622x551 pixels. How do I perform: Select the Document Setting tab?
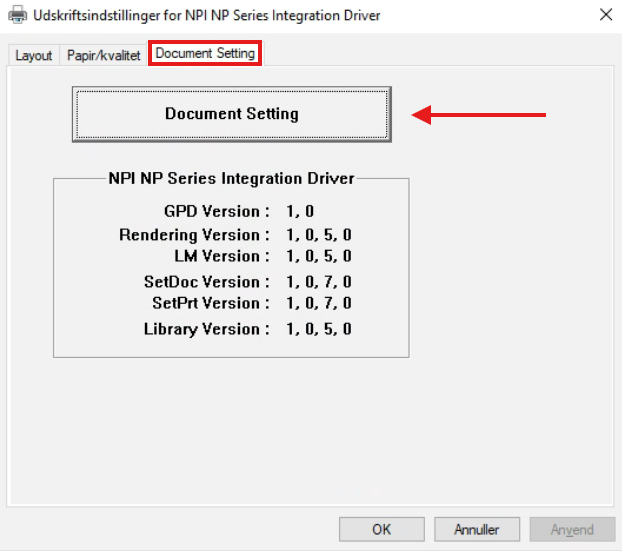(205, 54)
